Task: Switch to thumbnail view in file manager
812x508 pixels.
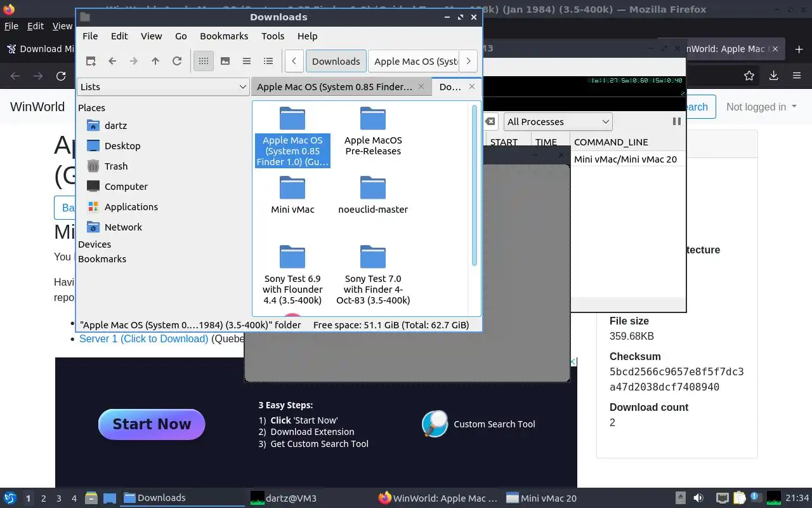Action: tap(225, 61)
